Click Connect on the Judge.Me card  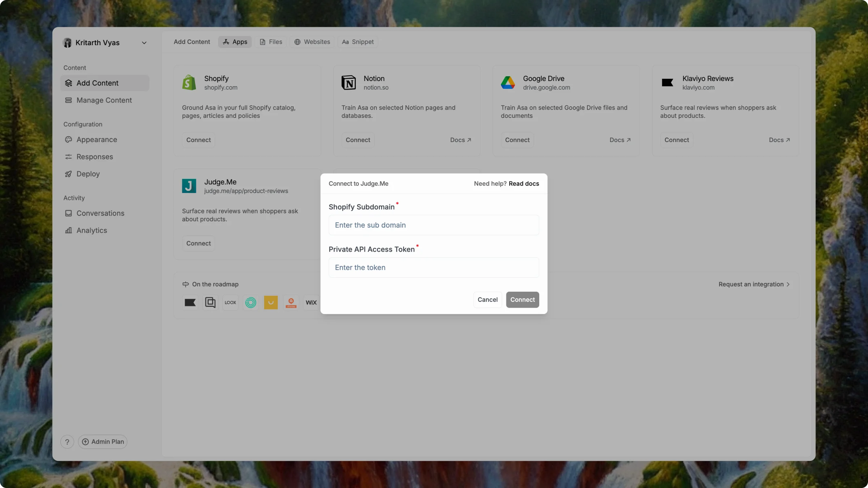[199, 243]
